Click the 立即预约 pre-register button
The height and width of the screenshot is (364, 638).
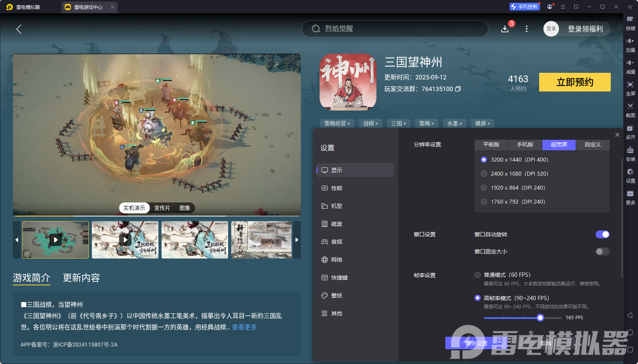click(575, 82)
